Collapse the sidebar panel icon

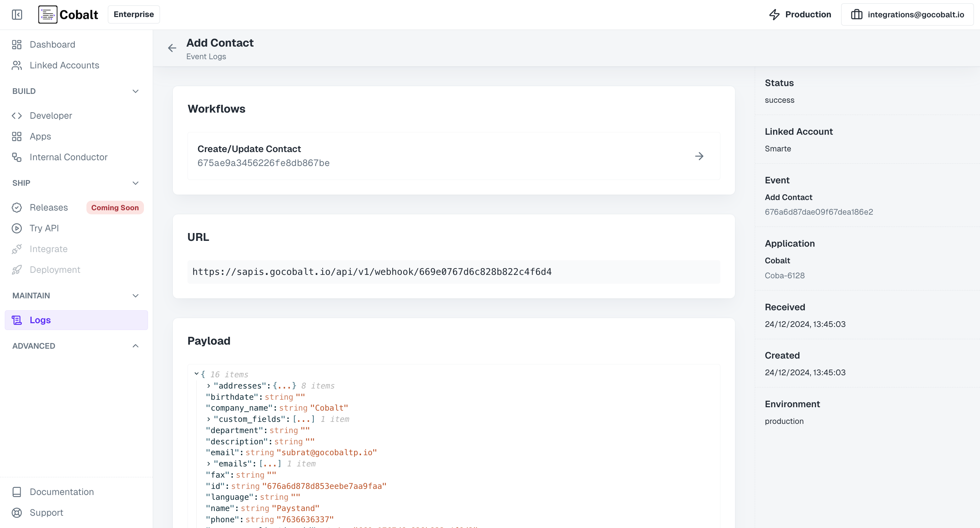coord(17,14)
